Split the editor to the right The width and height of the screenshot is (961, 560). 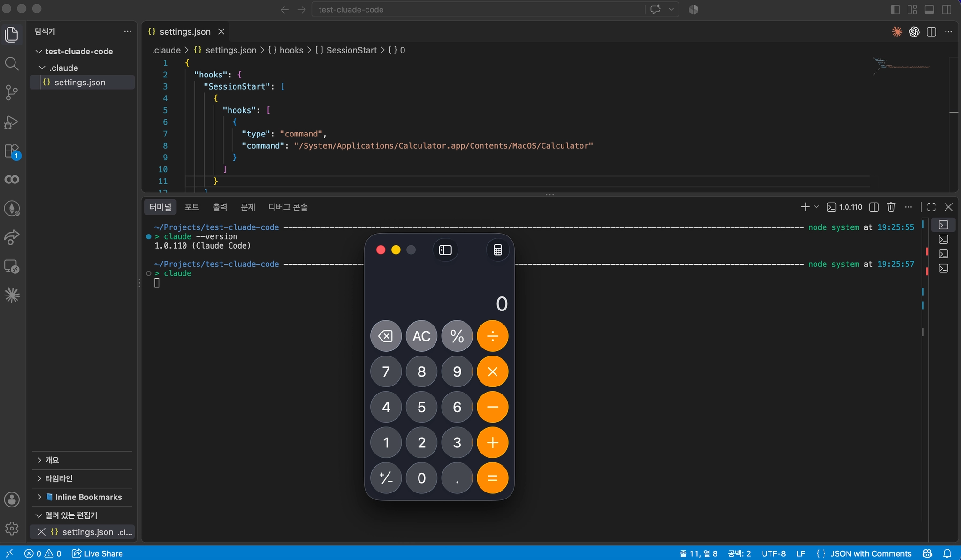pos(931,31)
